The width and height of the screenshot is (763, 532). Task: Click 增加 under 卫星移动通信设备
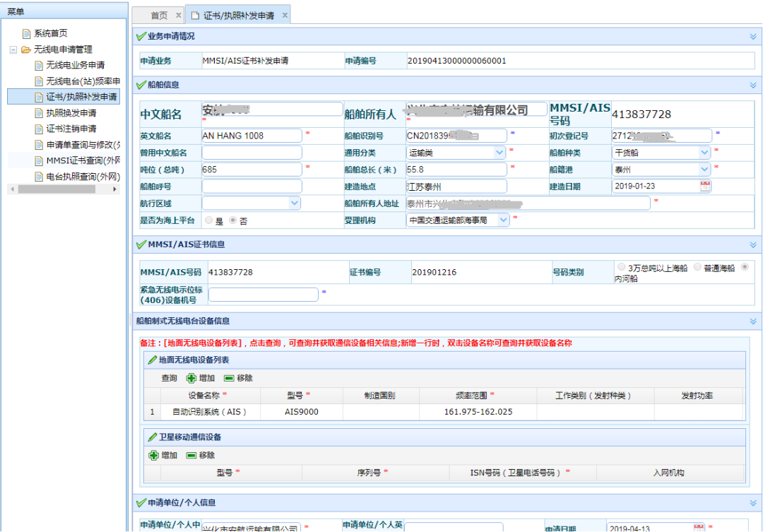163,455
